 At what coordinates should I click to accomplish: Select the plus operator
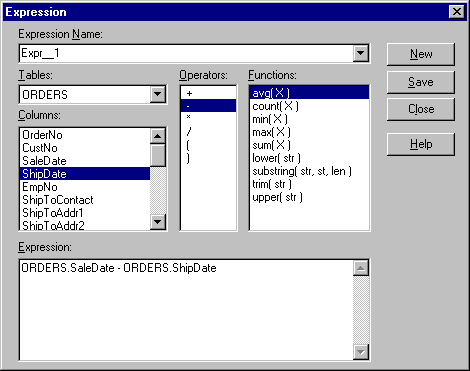(208, 93)
